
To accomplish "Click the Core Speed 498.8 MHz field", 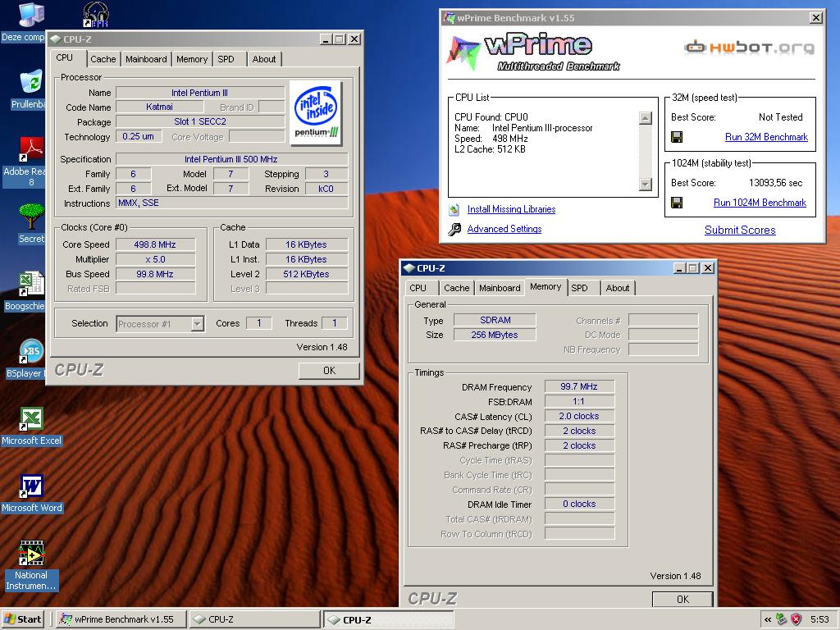I will [x=155, y=244].
